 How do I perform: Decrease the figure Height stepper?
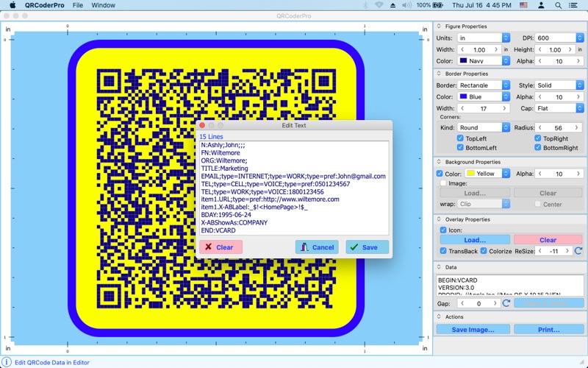540,49
